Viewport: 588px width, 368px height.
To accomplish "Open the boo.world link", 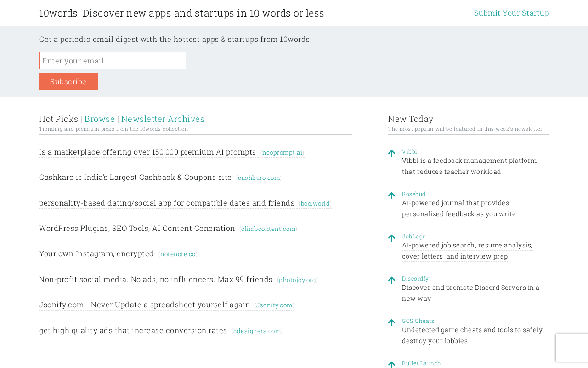I will 315,204.
